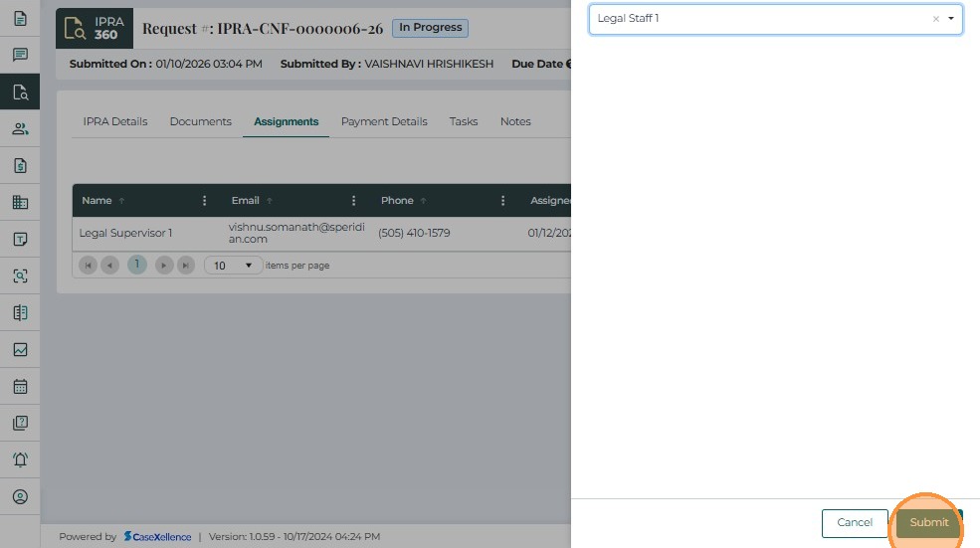Open the building organizations sidebar icon
Viewport: 980px width, 548px height.
(x=20, y=203)
